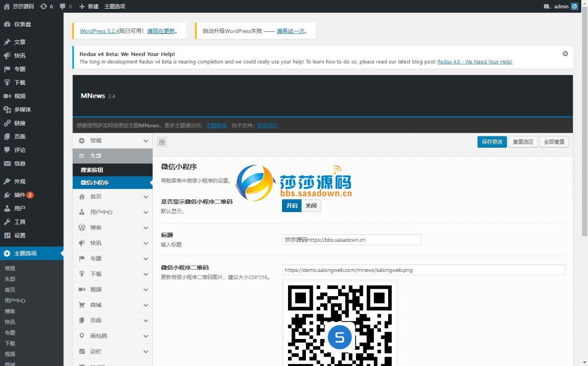Screen dimensions: 588x366
Task: Click the admin avatar power icon
Action: pyautogui.click(x=574, y=6)
